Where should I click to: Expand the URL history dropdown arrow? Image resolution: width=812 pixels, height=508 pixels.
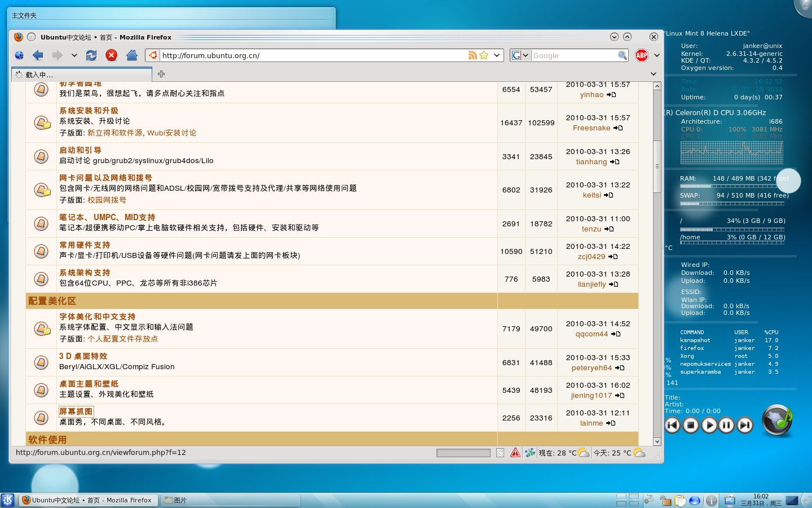coord(497,55)
